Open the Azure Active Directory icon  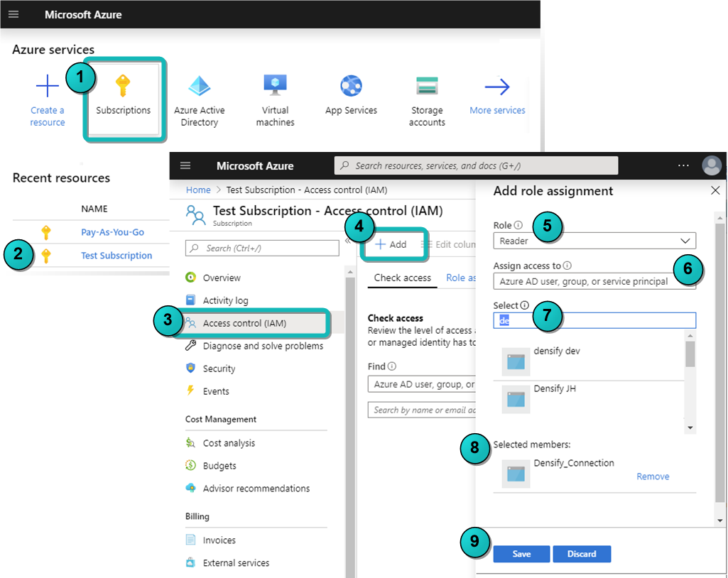199,86
